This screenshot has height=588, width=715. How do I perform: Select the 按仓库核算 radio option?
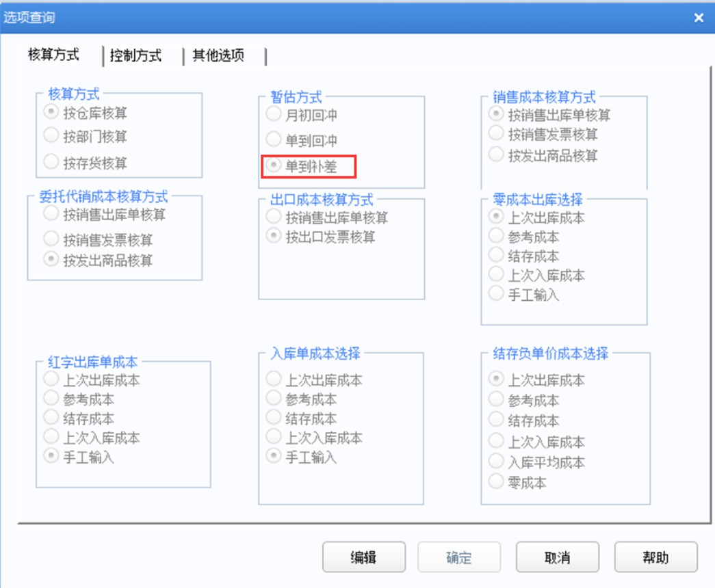51,113
